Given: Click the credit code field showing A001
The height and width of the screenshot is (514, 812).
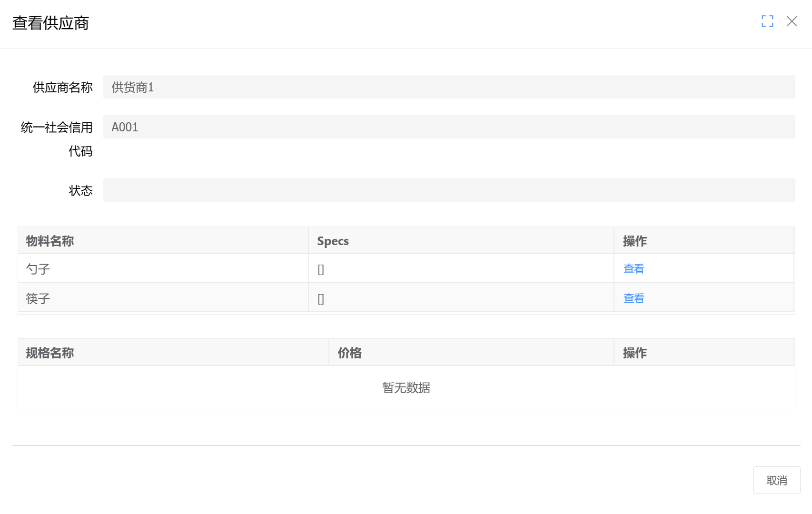Looking at the screenshot, I should [333, 127].
